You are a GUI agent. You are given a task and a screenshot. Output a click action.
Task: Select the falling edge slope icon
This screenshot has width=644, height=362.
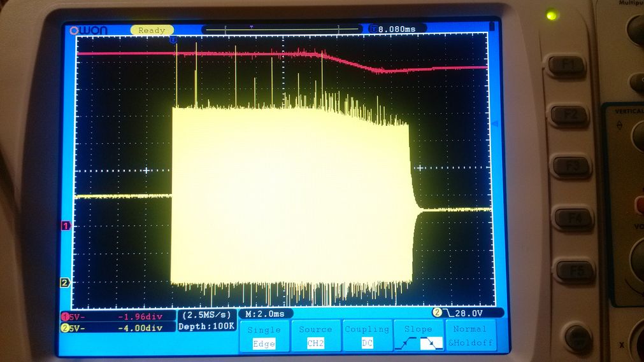point(433,344)
